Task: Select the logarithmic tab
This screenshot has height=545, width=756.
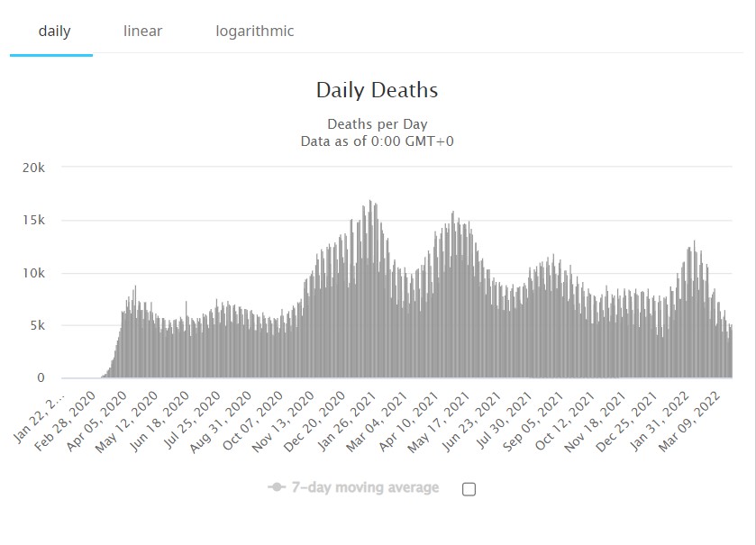Action: [x=255, y=32]
